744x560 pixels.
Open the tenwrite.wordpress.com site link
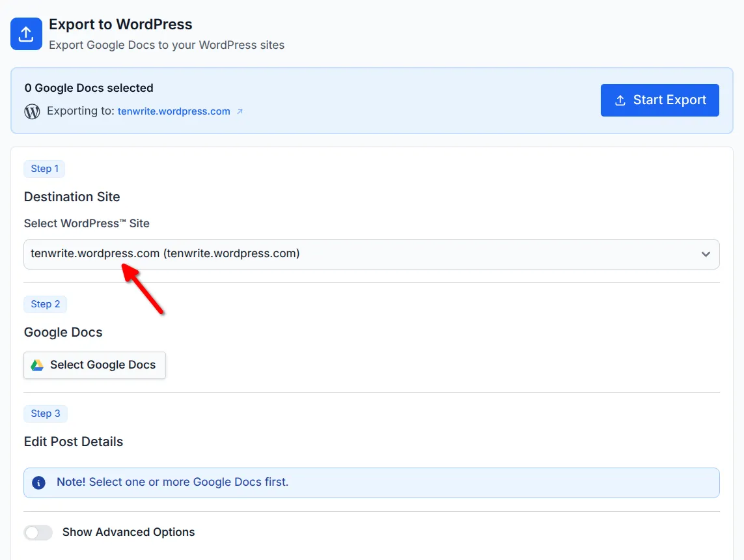pos(174,111)
